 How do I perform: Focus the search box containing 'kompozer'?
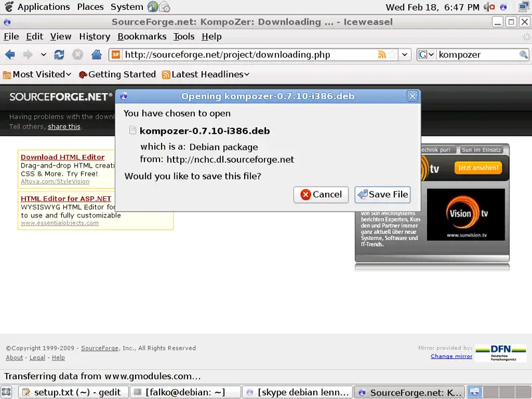point(477,55)
